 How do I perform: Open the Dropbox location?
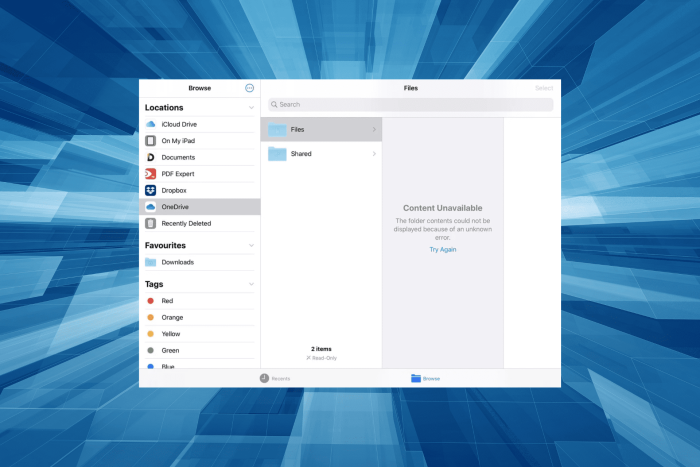(200, 190)
